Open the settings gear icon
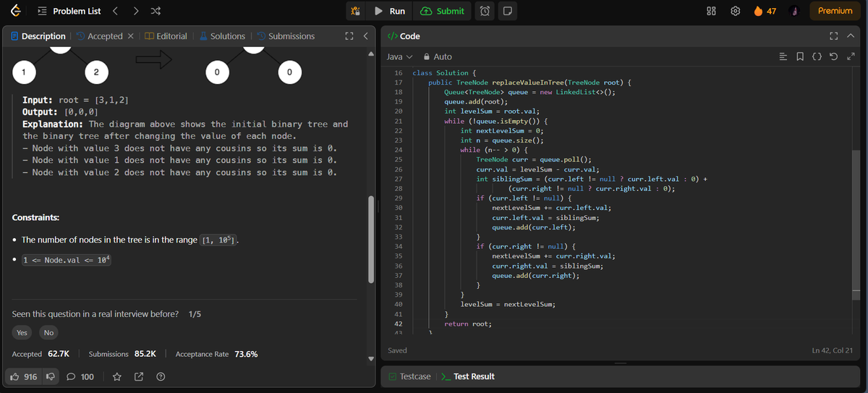This screenshot has width=868, height=393. click(x=736, y=11)
